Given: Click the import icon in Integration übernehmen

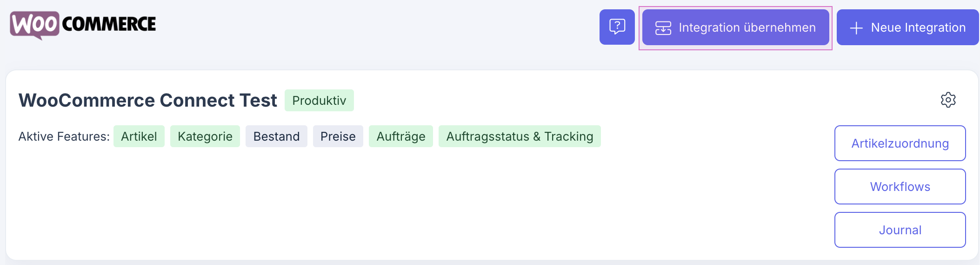Looking at the screenshot, I should 663,28.
